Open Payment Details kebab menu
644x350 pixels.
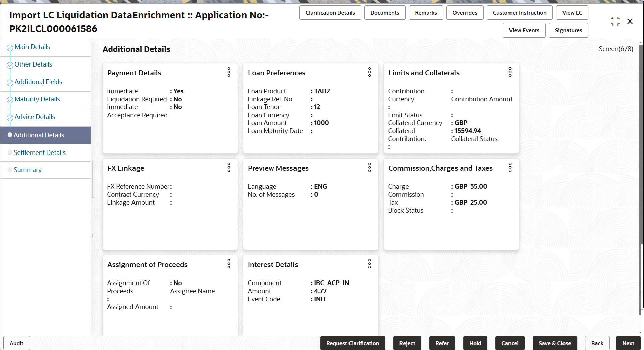(x=229, y=72)
